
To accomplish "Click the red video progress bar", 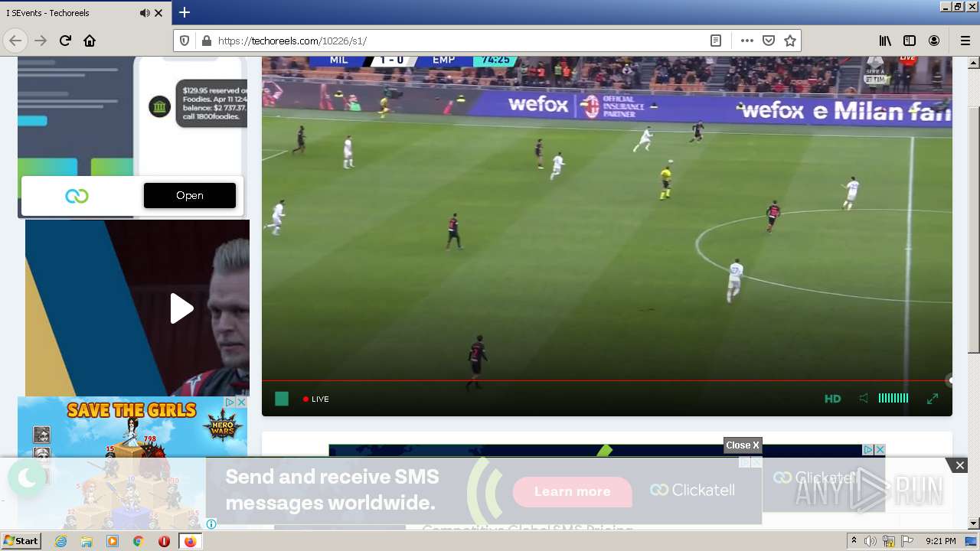I will [x=606, y=380].
